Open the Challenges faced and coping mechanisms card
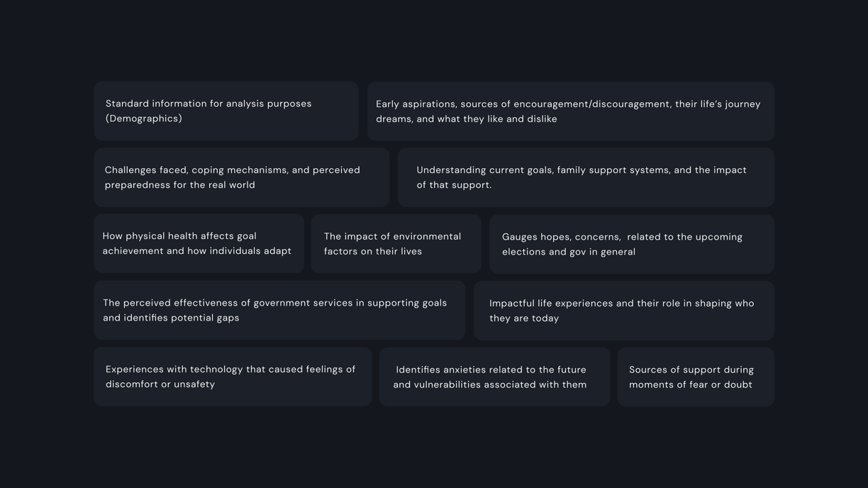868x488 pixels. [x=242, y=177]
